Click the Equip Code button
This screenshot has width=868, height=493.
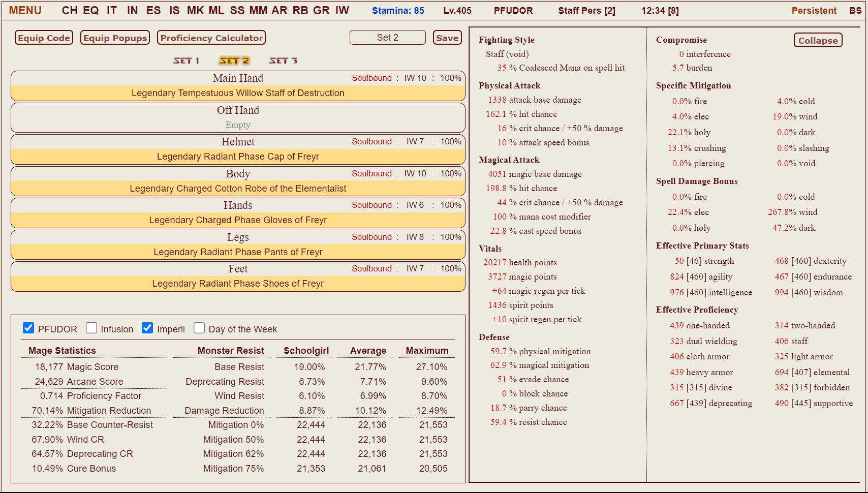pos(44,38)
